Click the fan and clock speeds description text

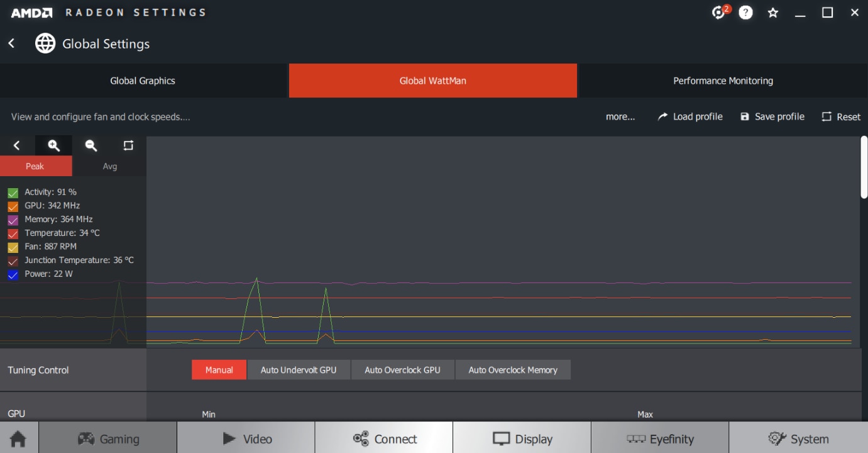(x=101, y=116)
